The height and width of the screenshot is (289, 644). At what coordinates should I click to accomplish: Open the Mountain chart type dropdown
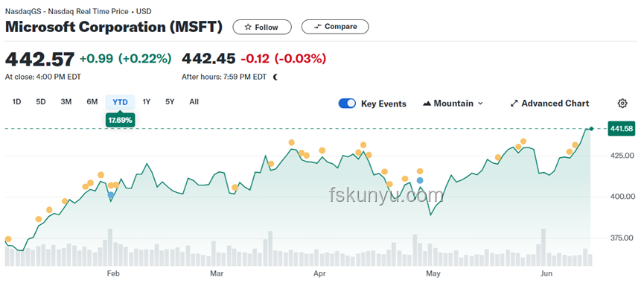coord(453,104)
